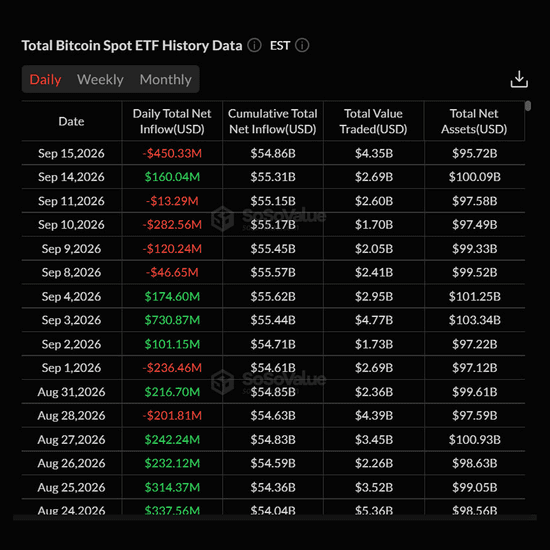Select the $55.57B cumulative value
550x550 pixels.
click(273, 272)
